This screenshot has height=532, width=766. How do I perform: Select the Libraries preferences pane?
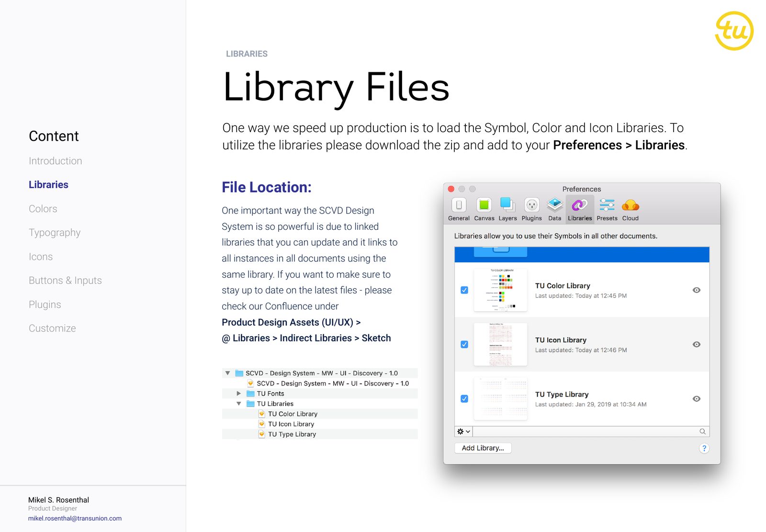click(580, 209)
